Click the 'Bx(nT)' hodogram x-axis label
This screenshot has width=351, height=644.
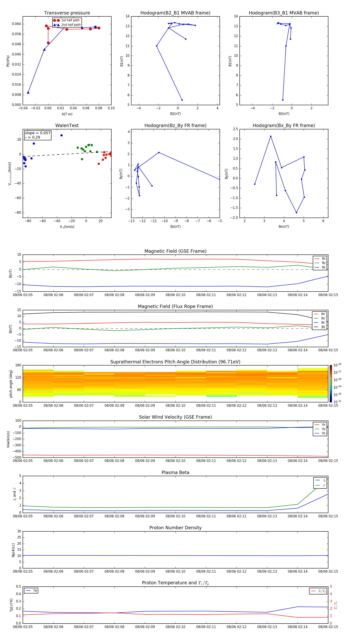pyautogui.click(x=284, y=227)
